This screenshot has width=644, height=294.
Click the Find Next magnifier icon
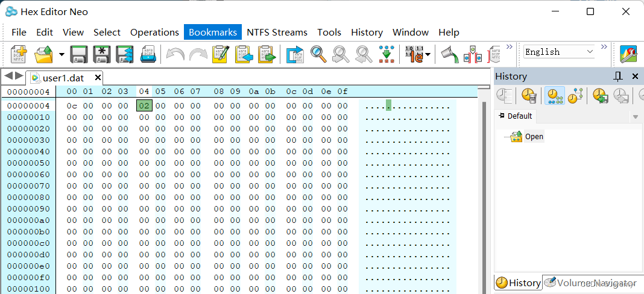click(x=341, y=54)
